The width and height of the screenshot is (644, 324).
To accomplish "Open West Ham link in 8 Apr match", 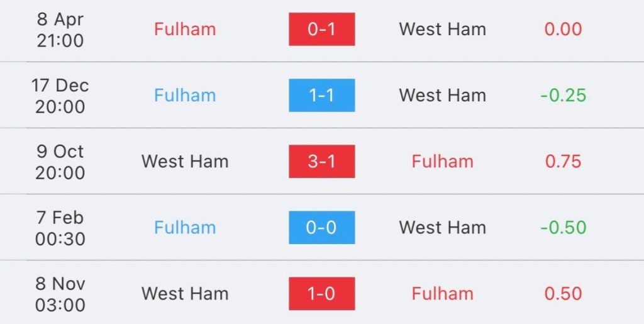I will [x=442, y=29].
